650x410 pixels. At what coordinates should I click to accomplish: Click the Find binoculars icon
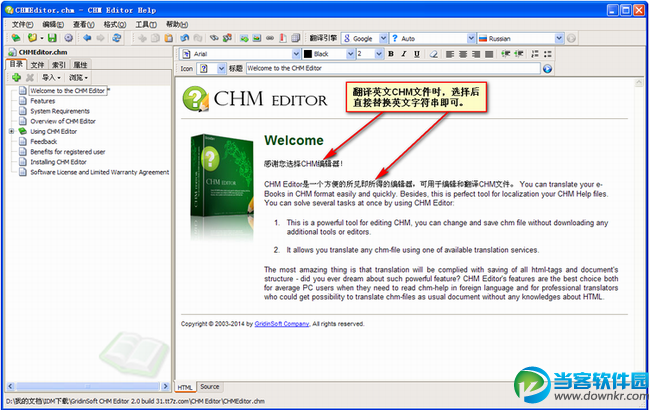[x=214, y=38]
